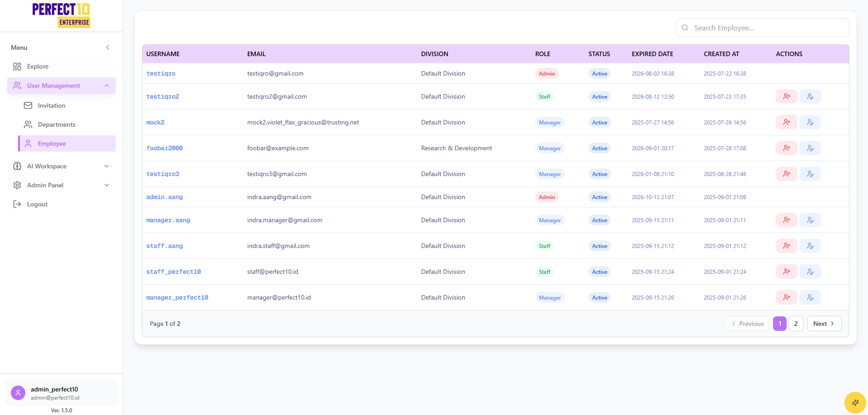Click the Active status badge for staff.aang

(x=599, y=246)
